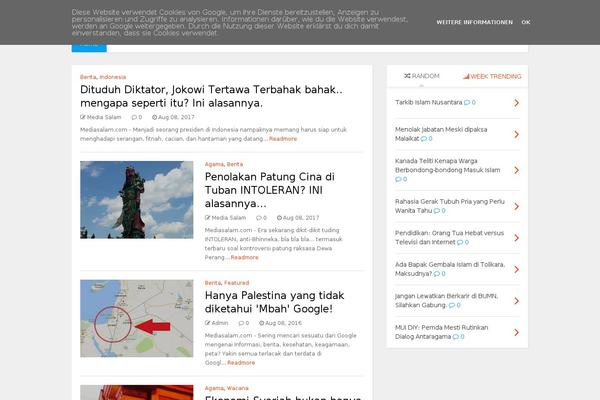The image size is (600, 400).
Task: Open the Palestina map thumbnail
Action: click(x=137, y=318)
